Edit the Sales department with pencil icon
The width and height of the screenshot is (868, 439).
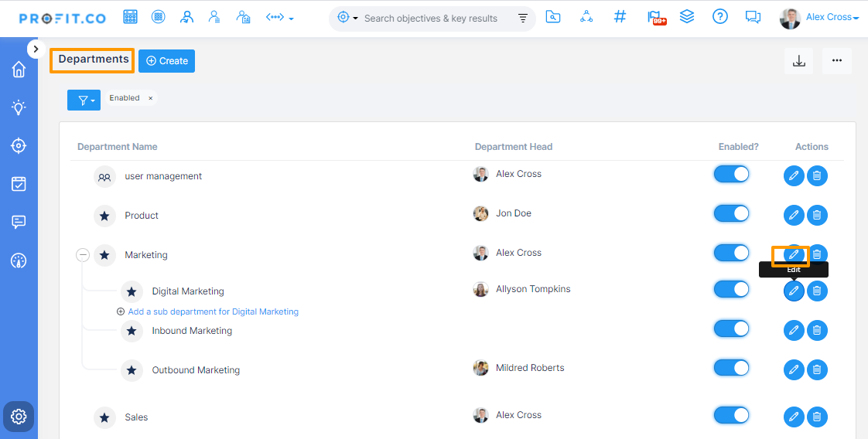coord(794,417)
